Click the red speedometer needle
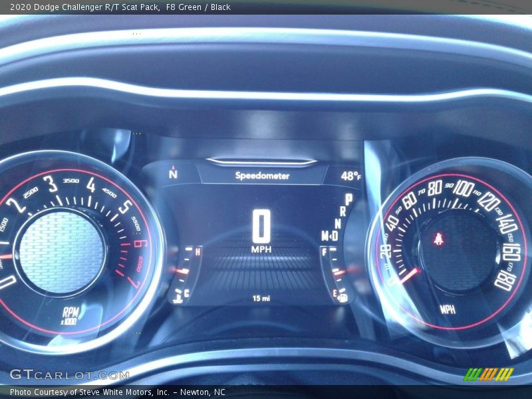This screenshot has height=399, width=532. click(x=408, y=275)
